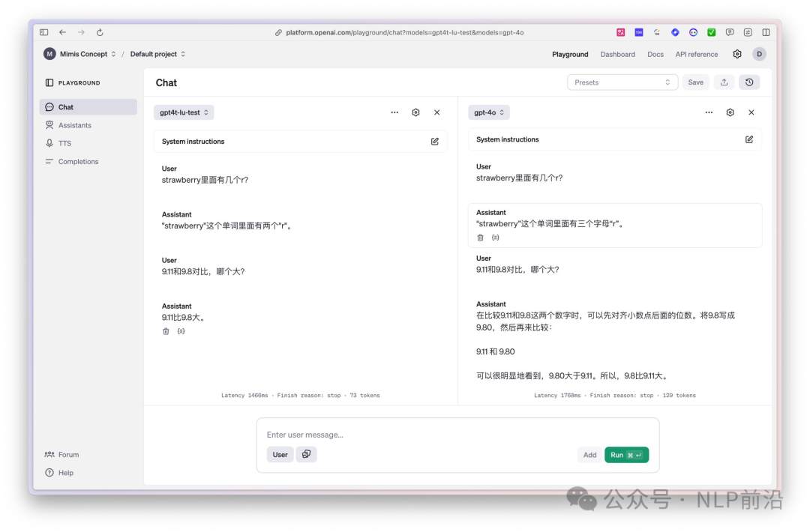Open Assistants in the sidebar

click(x=74, y=125)
